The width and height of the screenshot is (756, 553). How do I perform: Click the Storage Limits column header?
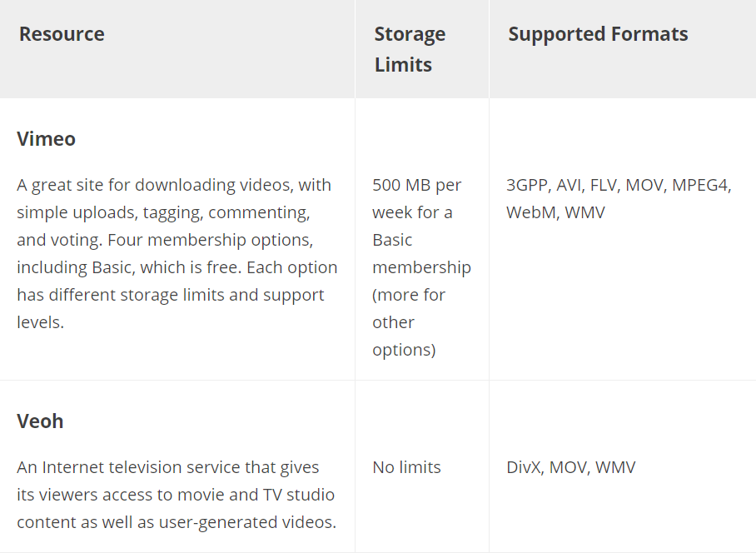coord(410,49)
